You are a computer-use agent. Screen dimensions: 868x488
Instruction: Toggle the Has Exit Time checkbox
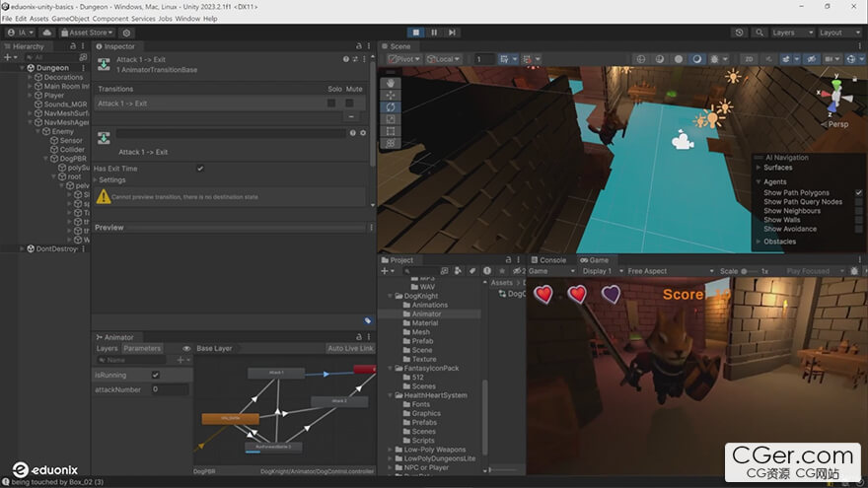(x=200, y=169)
